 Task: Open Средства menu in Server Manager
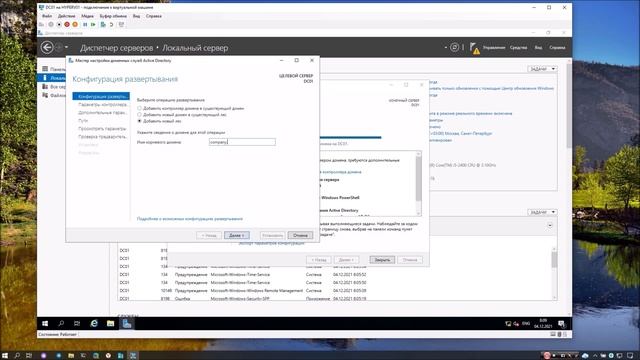(x=518, y=47)
